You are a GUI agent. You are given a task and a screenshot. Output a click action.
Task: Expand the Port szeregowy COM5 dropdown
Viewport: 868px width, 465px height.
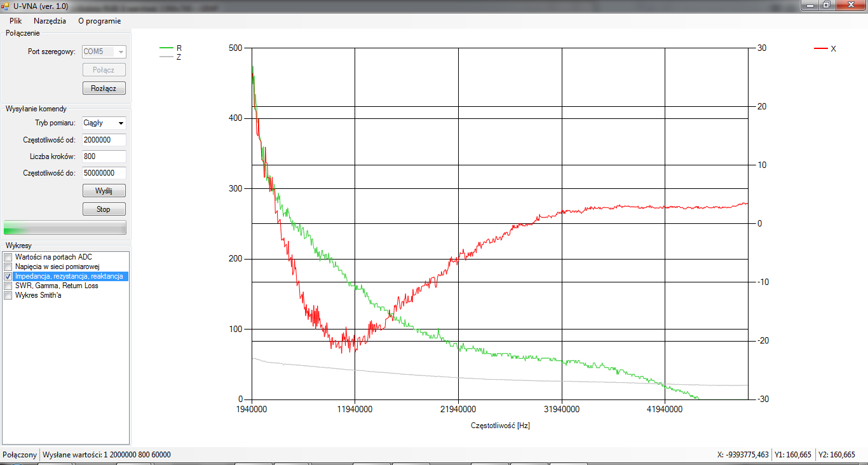tap(121, 52)
